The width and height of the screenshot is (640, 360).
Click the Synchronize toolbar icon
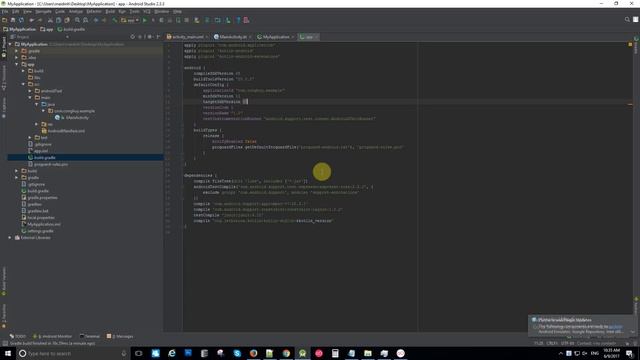pyautogui.click(x=21, y=20)
